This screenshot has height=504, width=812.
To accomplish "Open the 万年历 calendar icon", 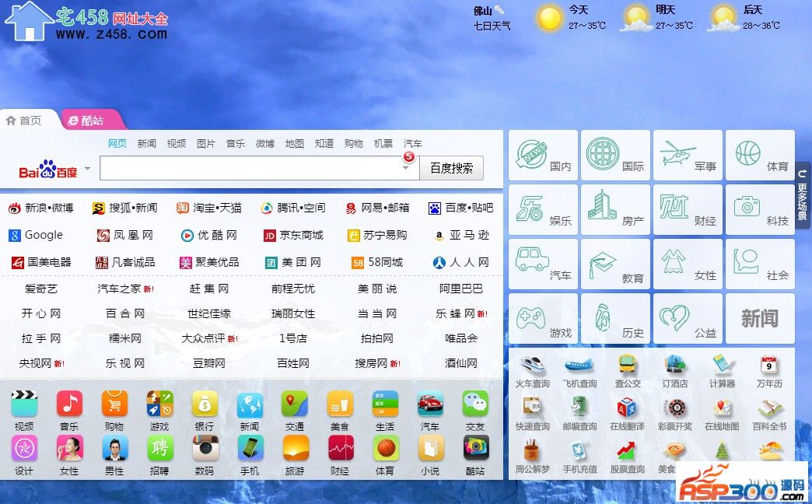I will [769, 366].
